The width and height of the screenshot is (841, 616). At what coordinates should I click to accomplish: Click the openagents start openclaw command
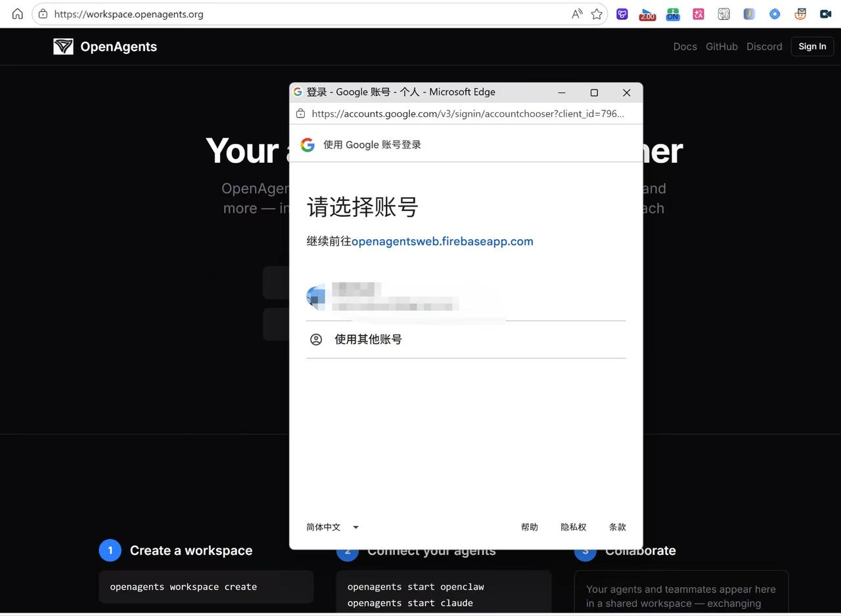(x=416, y=586)
